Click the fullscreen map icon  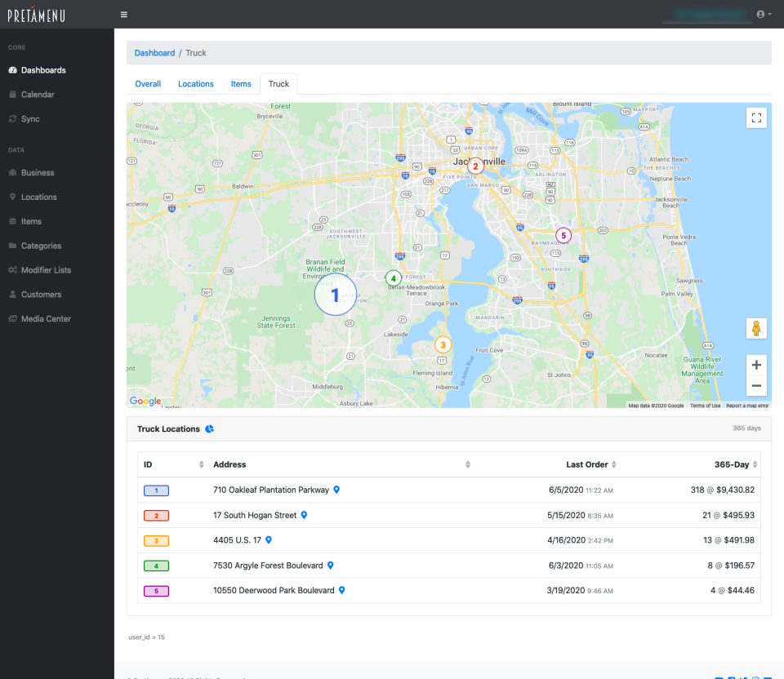point(756,118)
